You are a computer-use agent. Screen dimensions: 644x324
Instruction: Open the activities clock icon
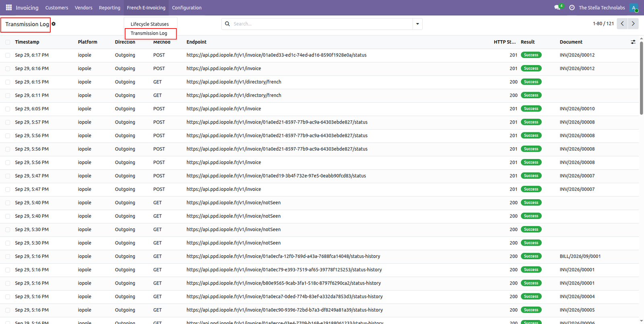coord(572,8)
